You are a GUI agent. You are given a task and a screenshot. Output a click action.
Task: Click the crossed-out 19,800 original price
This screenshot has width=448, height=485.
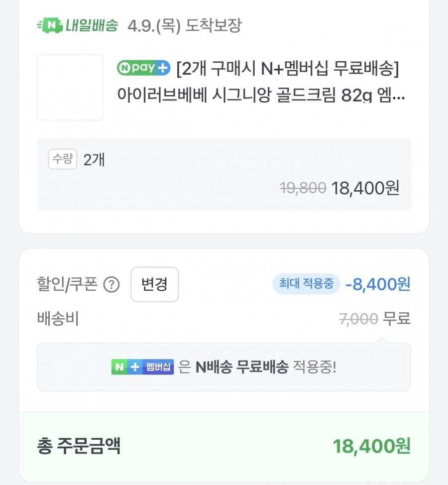[303, 188]
